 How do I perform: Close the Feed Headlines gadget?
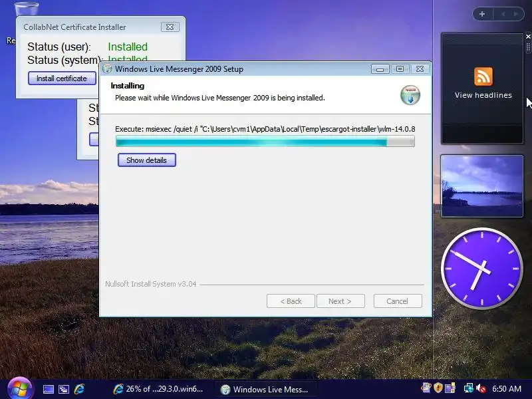(528, 37)
